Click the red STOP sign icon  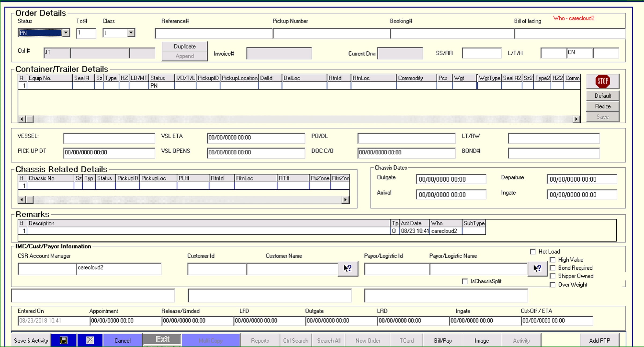tap(603, 81)
